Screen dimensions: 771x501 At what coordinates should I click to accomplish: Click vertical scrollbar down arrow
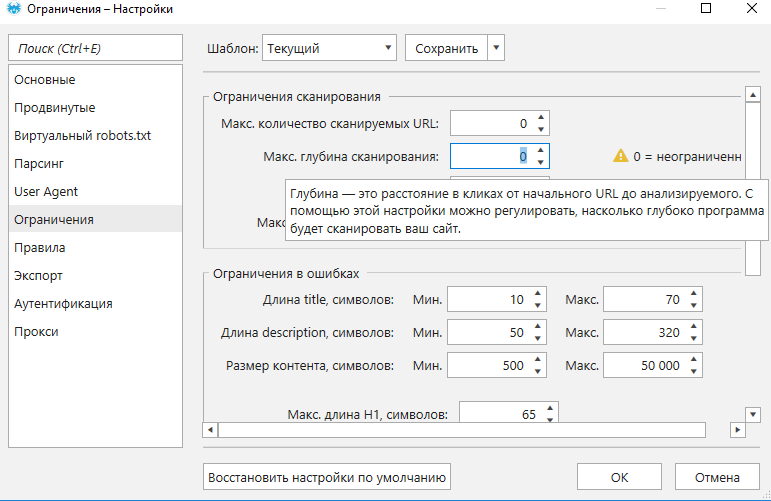coord(753,414)
